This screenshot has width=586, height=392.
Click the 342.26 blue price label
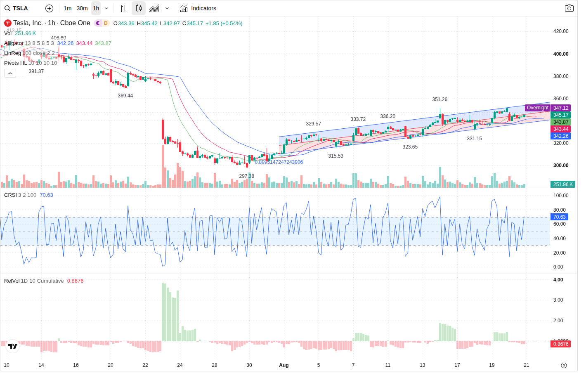560,136
